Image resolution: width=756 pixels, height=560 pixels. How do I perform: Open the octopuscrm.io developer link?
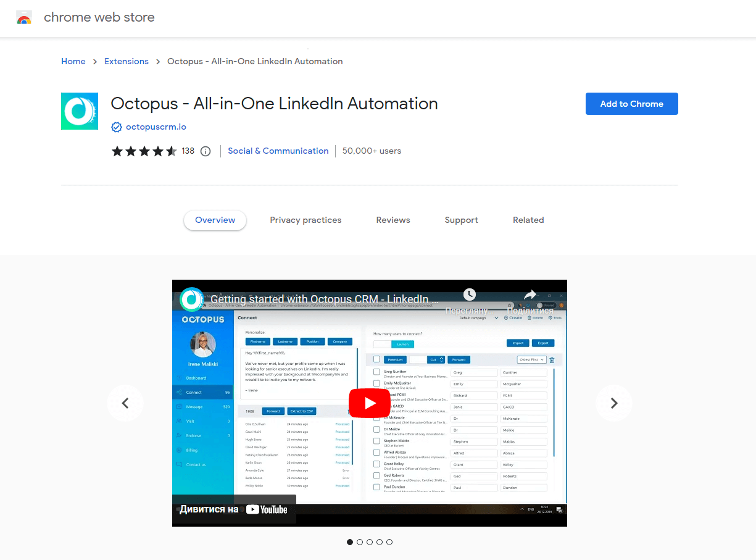(155, 127)
